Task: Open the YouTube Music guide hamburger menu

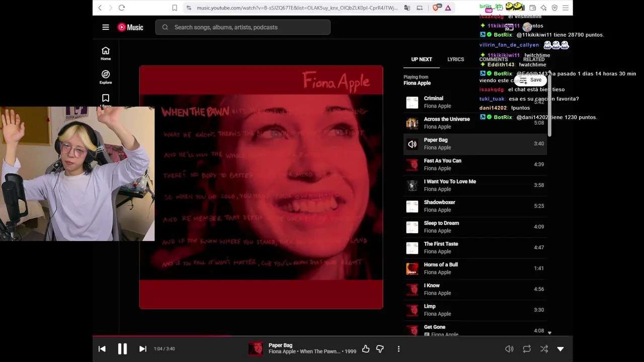Action: pos(106,27)
